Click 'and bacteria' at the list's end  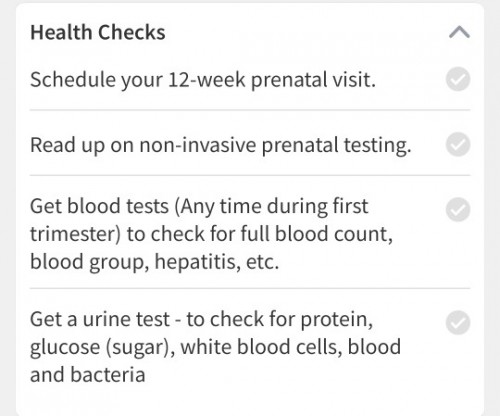click(x=88, y=375)
